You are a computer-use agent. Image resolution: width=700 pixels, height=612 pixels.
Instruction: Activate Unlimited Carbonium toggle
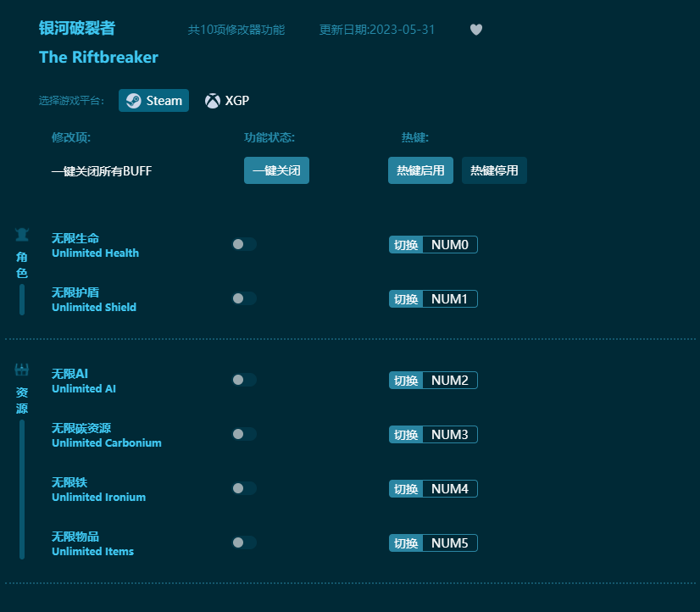(x=244, y=434)
